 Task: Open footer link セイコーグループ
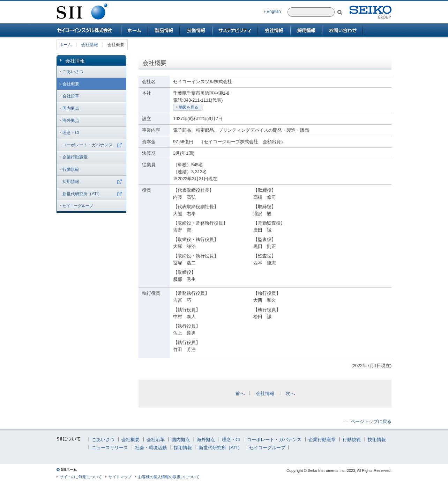click(267, 448)
